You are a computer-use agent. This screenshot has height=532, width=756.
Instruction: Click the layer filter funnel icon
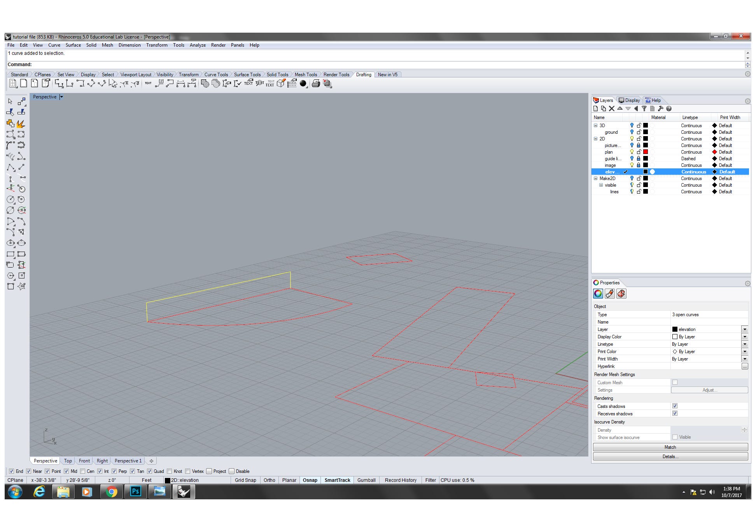(644, 109)
